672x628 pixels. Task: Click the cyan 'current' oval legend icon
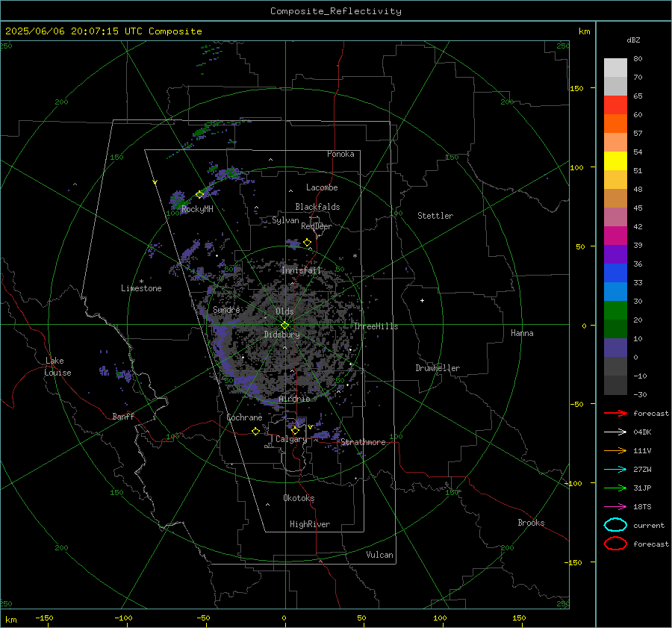pyautogui.click(x=615, y=525)
